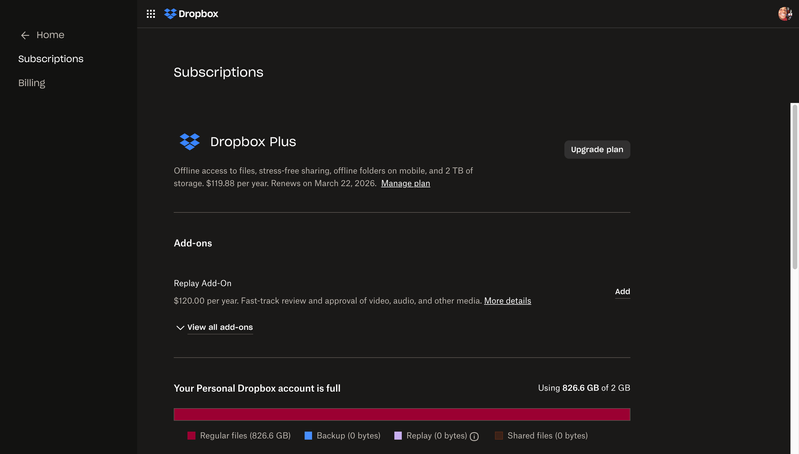Click the purple Replay legend swatch
This screenshot has height=454, width=799.
pos(398,436)
